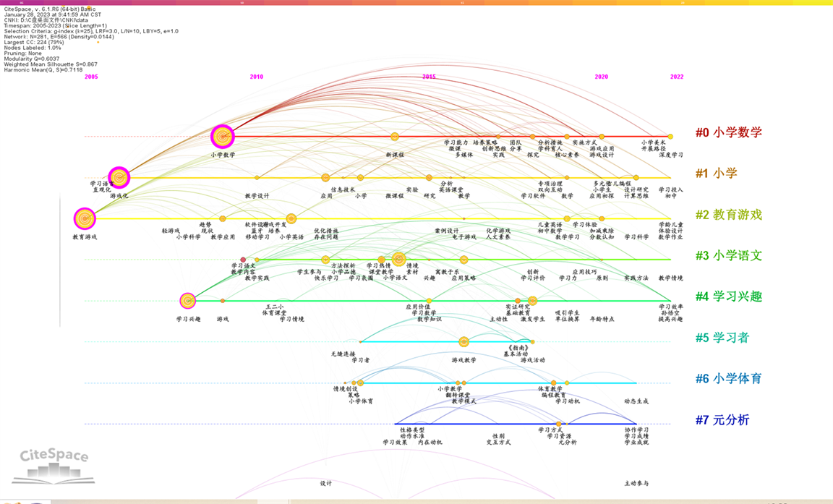Viewport: 833px width, 504px height.
Task: Click the year color gradient bar at top
Action: click(x=416, y=3)
